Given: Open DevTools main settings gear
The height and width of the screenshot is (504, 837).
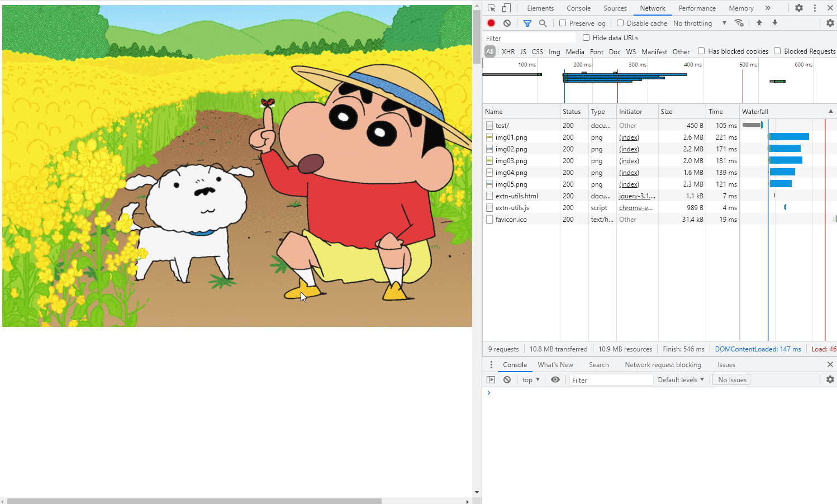Looking at the screenshot, I should (799, 8).
